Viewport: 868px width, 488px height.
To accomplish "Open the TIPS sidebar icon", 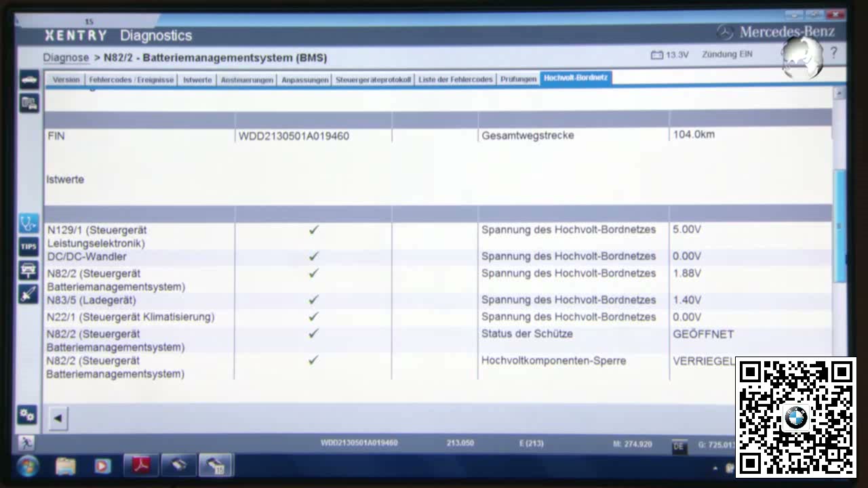I will click(x=28, y=247).
